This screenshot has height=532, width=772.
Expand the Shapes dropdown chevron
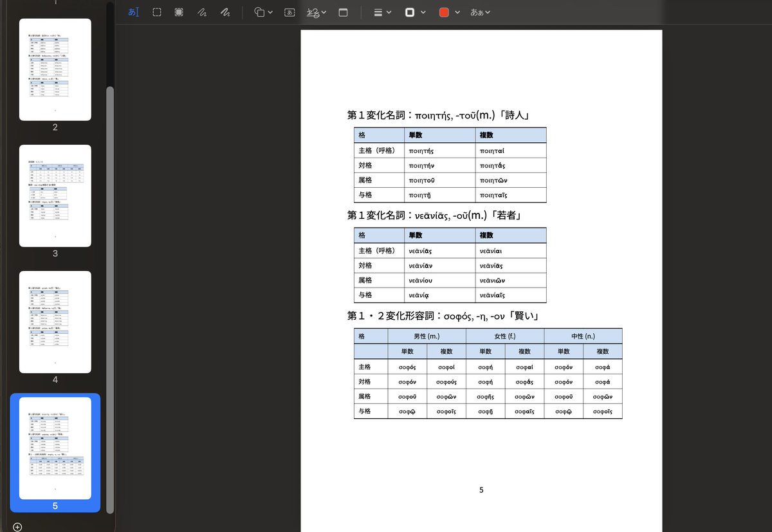click(270, 12)
